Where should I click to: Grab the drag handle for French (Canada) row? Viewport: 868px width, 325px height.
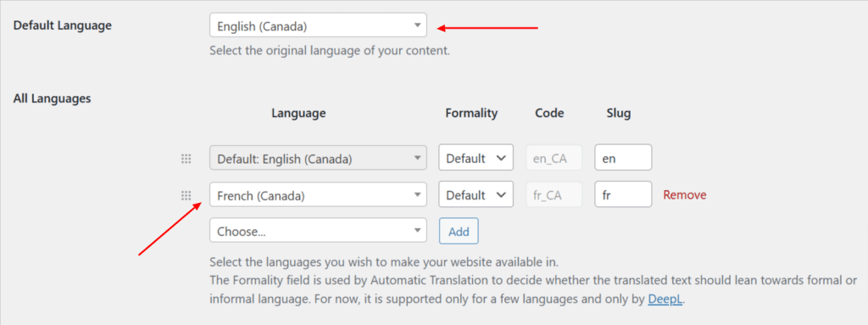coord(186,195)
